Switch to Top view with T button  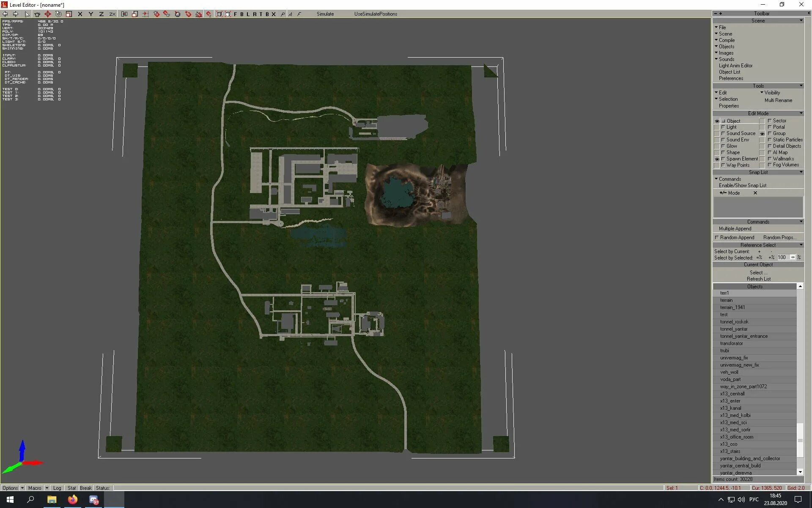click(261, 14)
